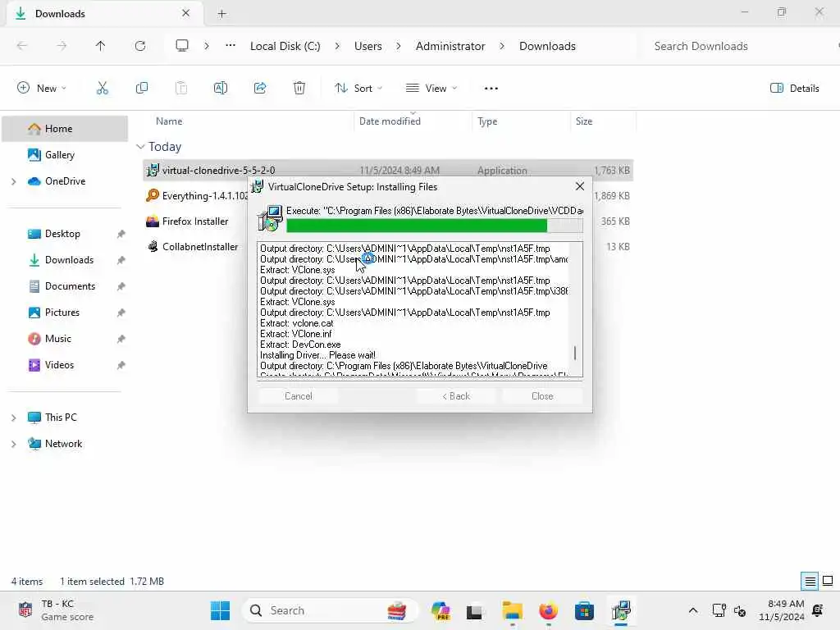This screenshot has width=840, height=630.
Task: Click Cancel in VirtualCloneDrive setup
Action: (299, 396)
